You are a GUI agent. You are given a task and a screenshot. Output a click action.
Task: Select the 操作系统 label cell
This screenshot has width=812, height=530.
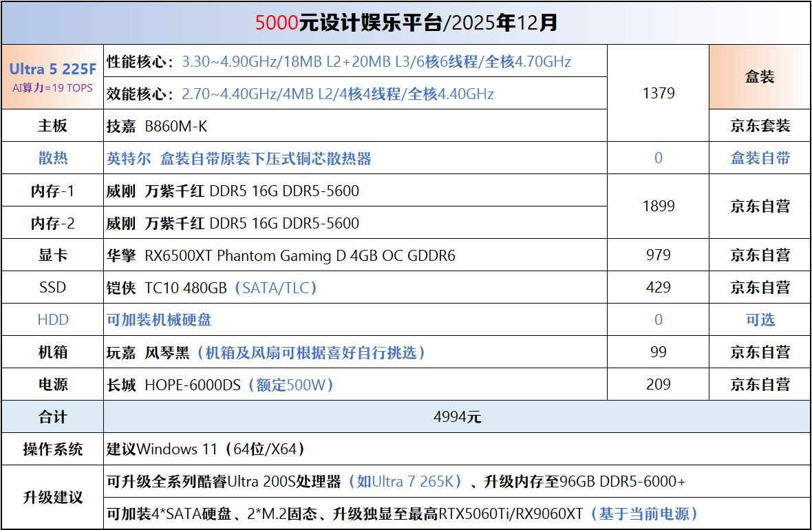(x=52, y=449)
